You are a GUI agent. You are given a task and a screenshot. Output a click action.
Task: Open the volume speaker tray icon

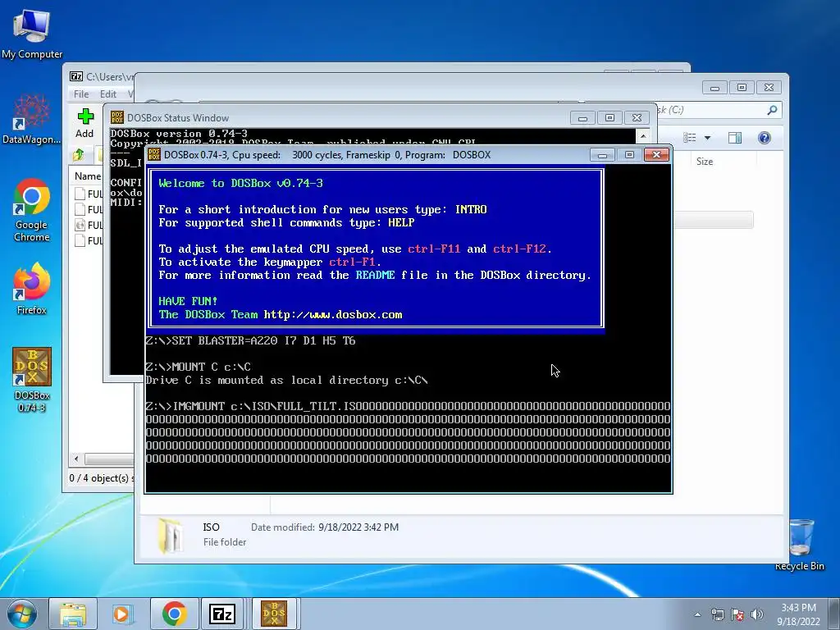pos(757,615)
